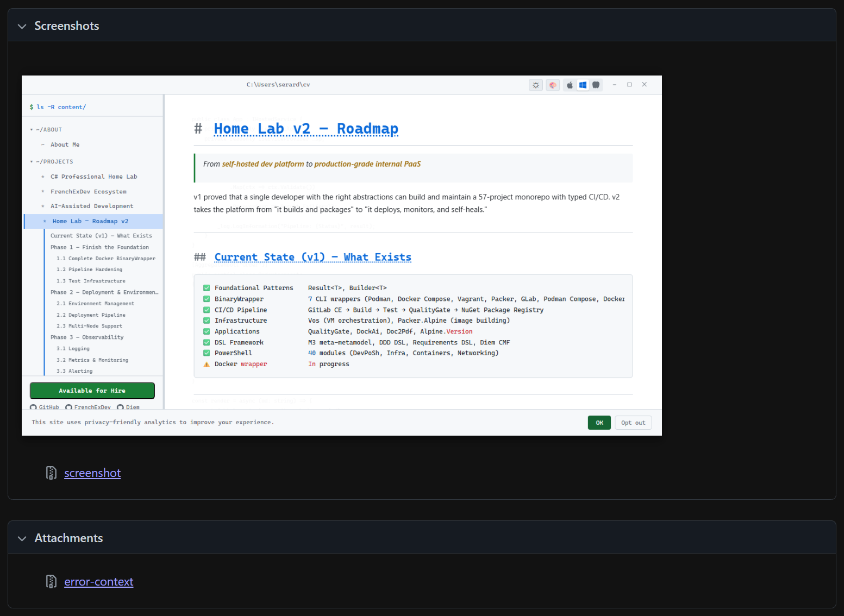Screen dimensions: 844x616
Task: Collapse the ~/PROJECTS tree node
Action: (32, 161)
